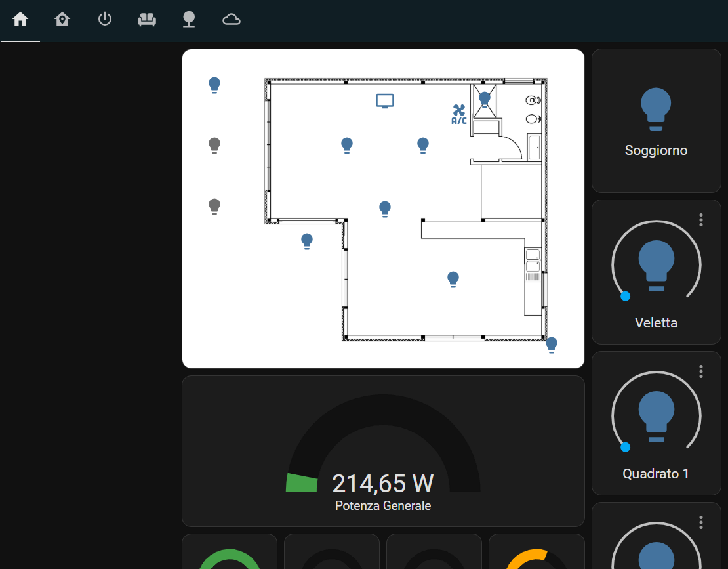Toggle the Soggiorno light card

coord(656,121)
